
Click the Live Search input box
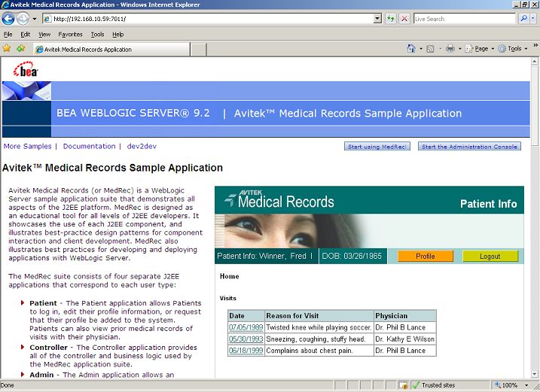click(x=464, y=19)
